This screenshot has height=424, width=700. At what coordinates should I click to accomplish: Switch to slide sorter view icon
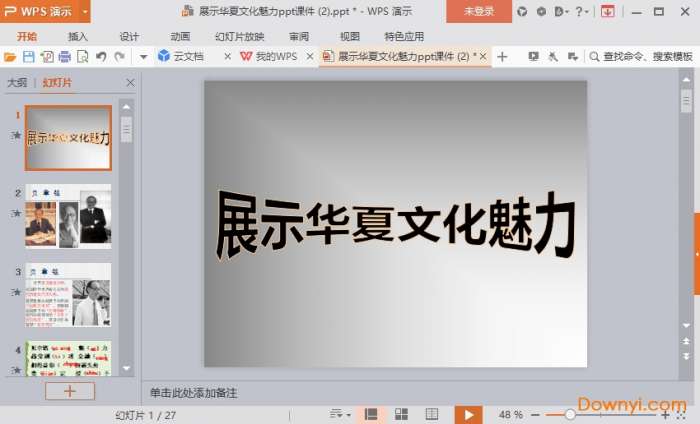401,414
